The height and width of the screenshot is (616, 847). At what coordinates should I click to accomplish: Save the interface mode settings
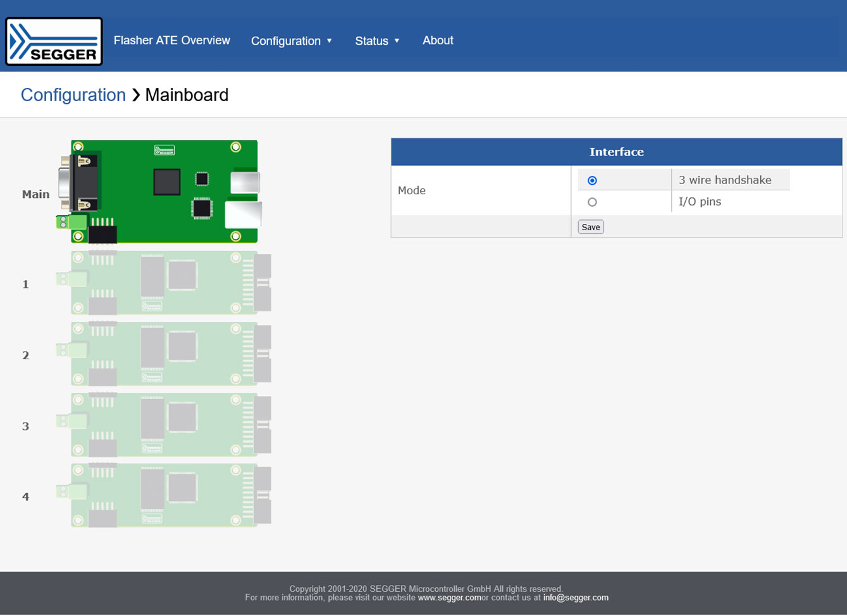click(x=590, y=226)
